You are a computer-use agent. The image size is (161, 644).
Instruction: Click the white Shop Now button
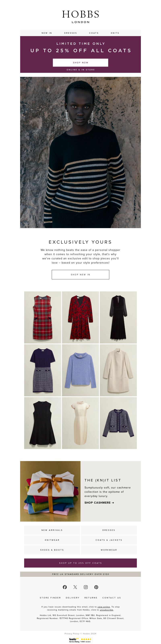[80, 63]
